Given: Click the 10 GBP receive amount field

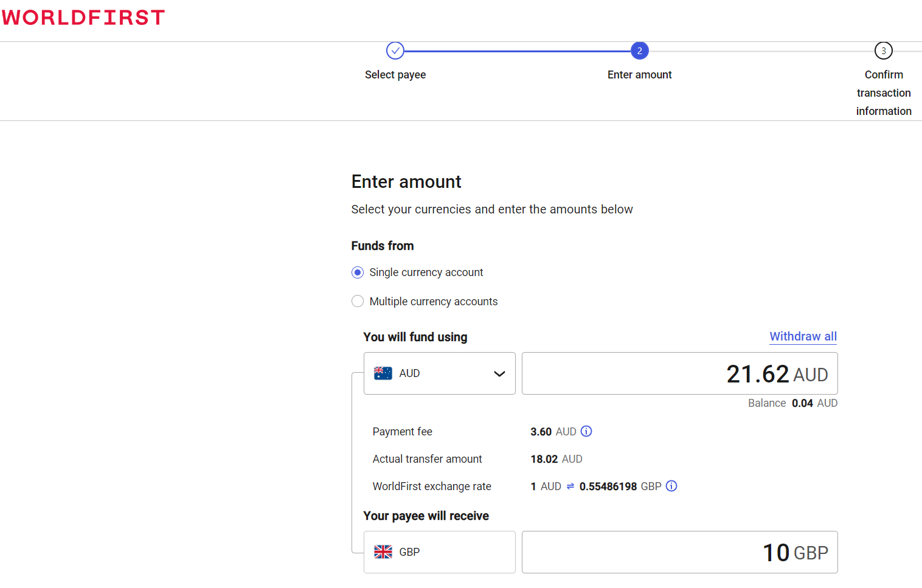Looking at the screenshot, I should click(679, 552).
